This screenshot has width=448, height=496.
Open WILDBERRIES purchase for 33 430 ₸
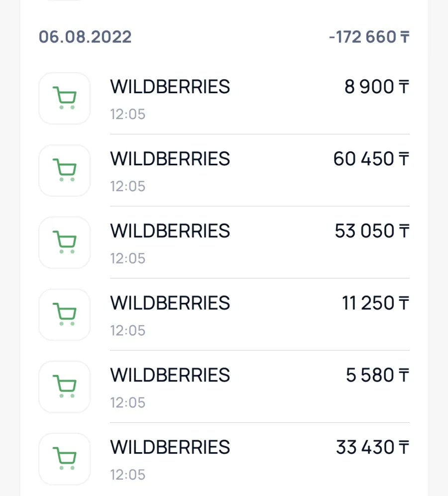coord(224,459)
